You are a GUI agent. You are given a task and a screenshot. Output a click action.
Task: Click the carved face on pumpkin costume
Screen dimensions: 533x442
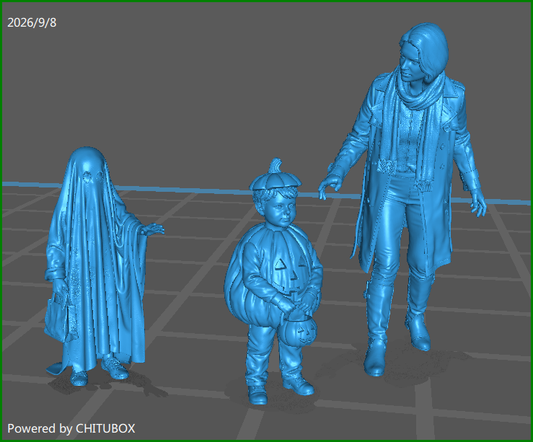pyautogui.click(x=292, y=273)
